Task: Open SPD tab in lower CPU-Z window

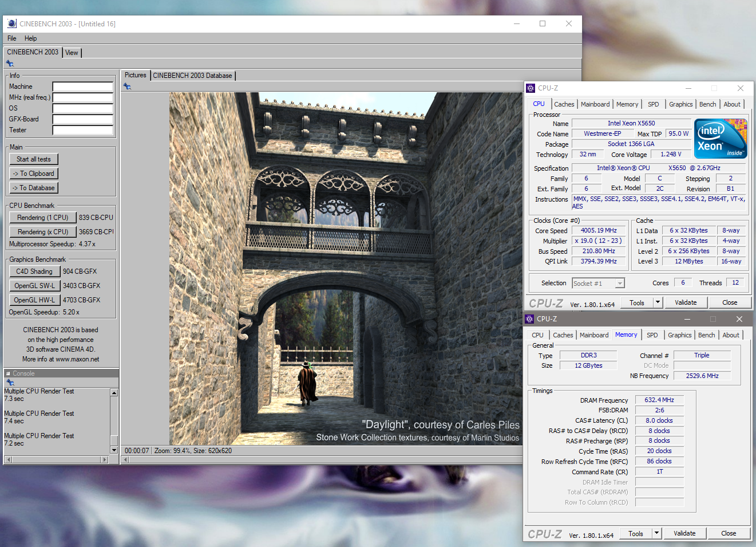Action: (x=652, y=335)
